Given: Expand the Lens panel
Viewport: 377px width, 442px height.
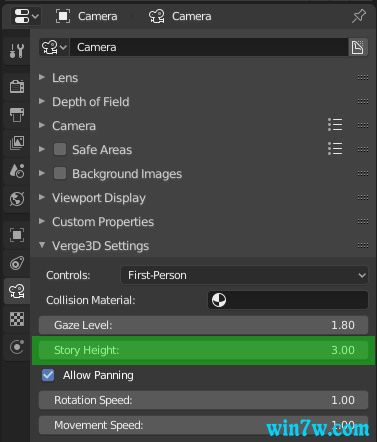Looking at the screenshot, I should [42, 77].
